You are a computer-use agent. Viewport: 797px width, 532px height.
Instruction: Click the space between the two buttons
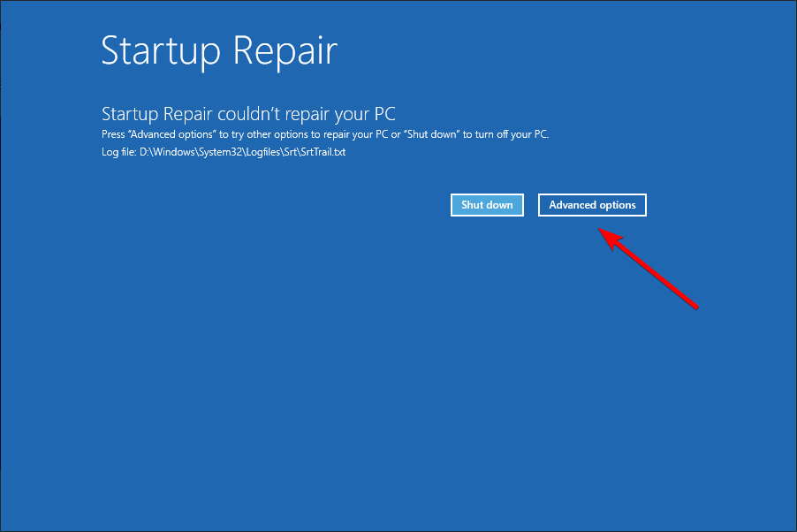[531, 204]
